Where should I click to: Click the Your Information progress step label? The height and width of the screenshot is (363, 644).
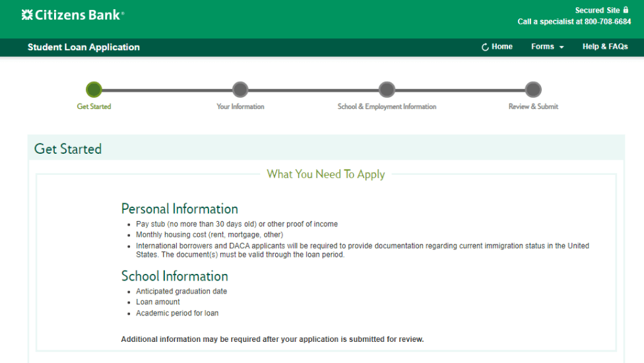point(240,106)
